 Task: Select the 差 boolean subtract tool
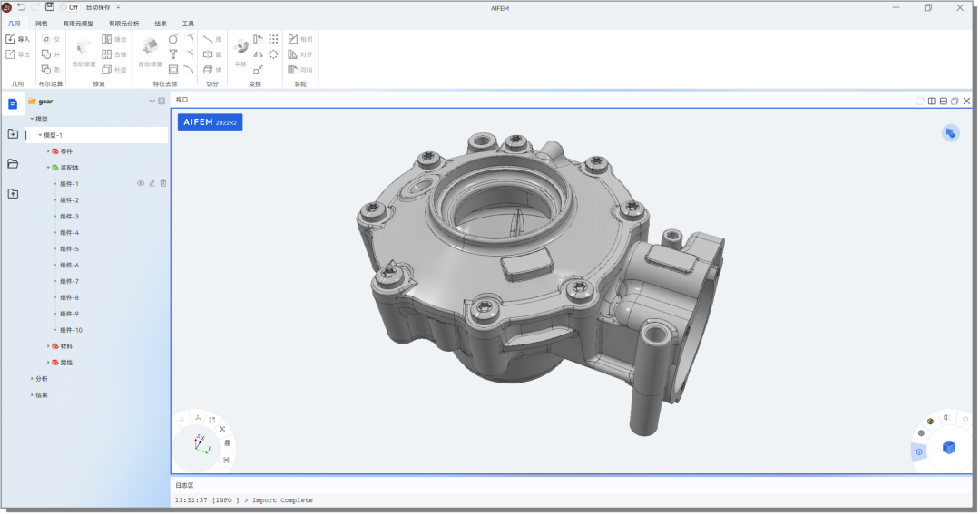tap(51, 69)
